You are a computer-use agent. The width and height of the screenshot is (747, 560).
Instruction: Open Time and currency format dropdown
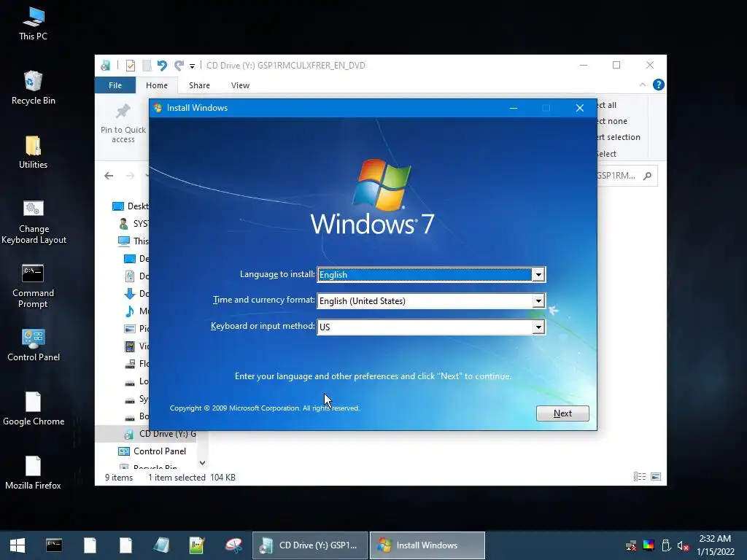pos(538,301)
